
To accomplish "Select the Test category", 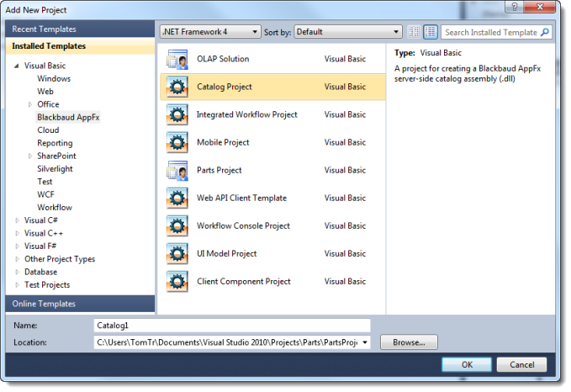I will 45,182.
